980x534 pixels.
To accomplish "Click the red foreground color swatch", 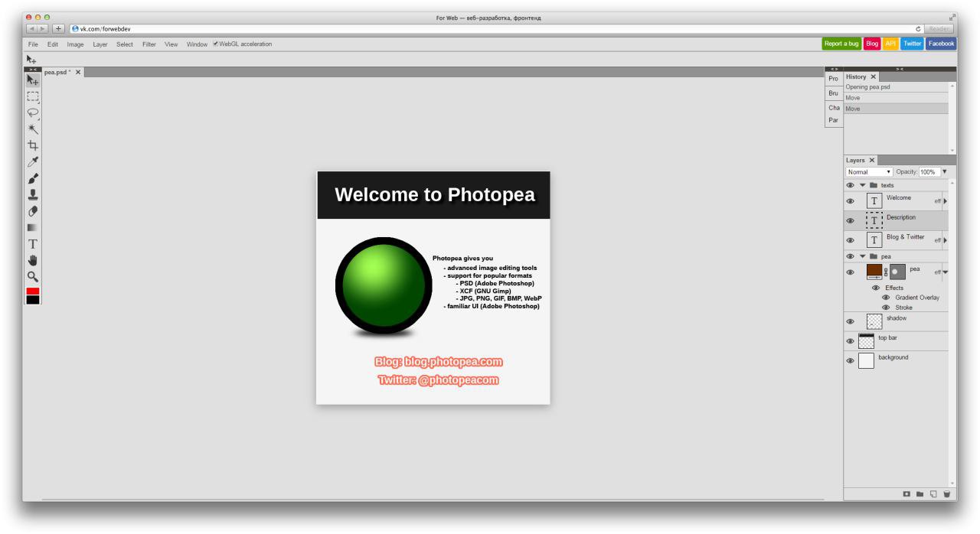I will pyautogui.click(x=33, y=291).
